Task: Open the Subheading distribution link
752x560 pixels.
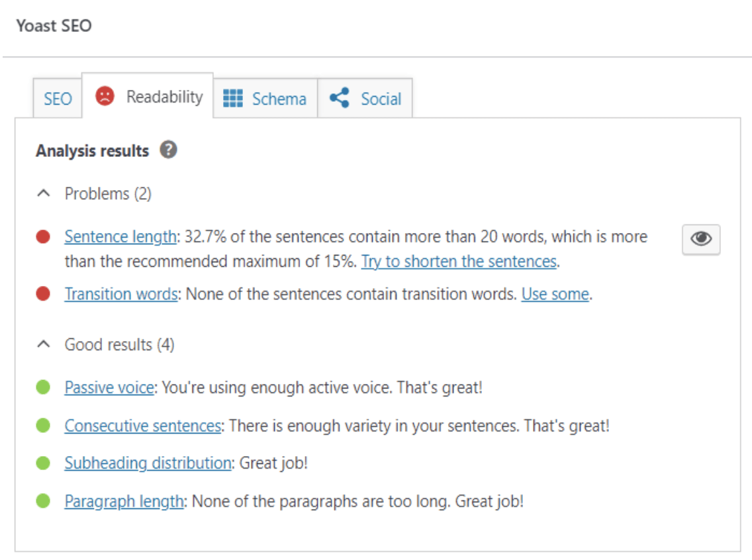Action: pyautogui.click(x=148, y=463)
